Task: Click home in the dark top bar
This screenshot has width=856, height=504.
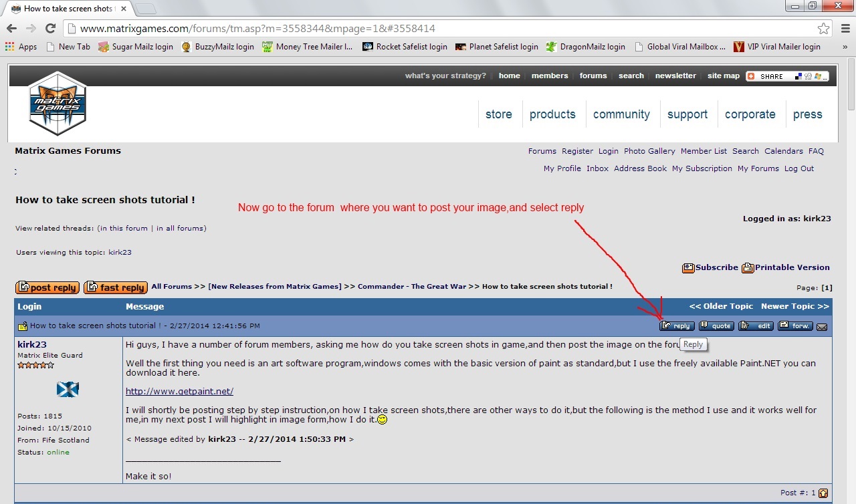Action: [509, 76]
